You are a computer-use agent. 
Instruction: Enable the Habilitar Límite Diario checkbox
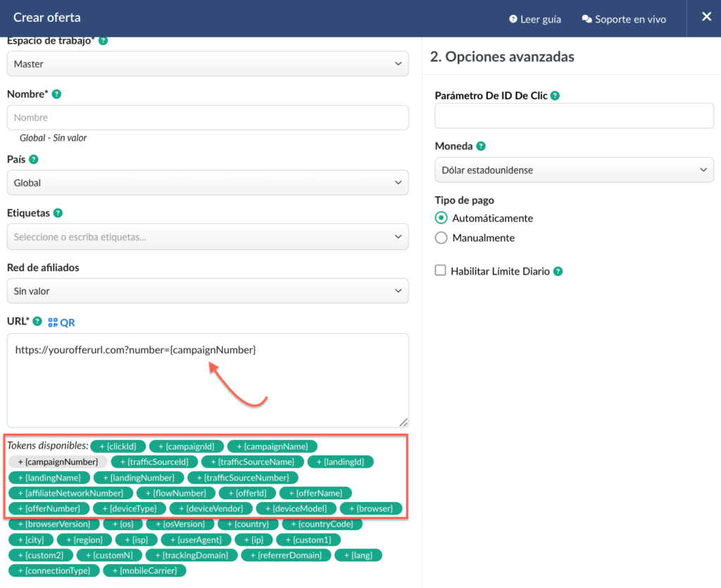click(441, 270)
